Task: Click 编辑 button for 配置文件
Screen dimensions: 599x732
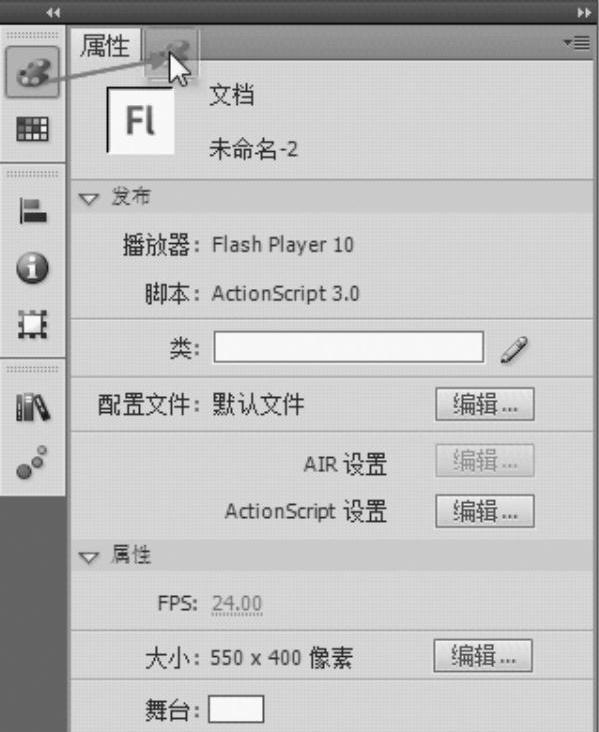Action: click(x=485, y=404)
